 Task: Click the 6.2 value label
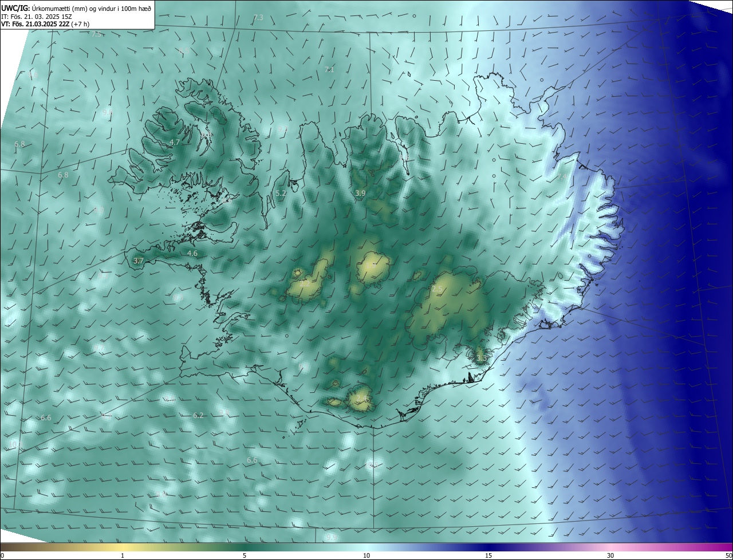click(198, 416)
